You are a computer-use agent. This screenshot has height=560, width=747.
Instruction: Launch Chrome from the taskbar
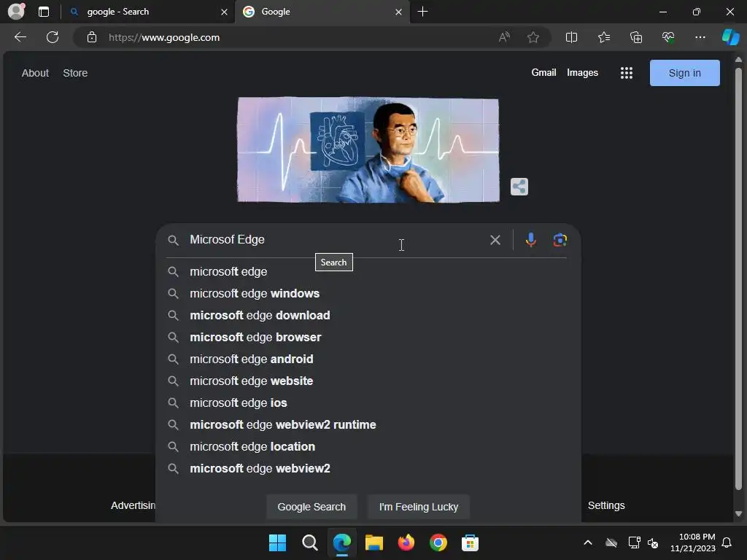[438, 542]
